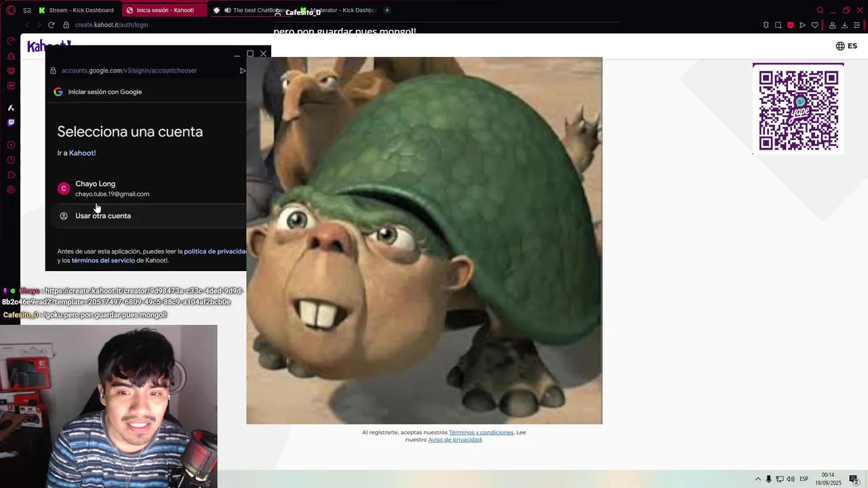This screenshot has width=868, height=488.
Task: Bookmark page with the heart icon
Action: point(814,25)
